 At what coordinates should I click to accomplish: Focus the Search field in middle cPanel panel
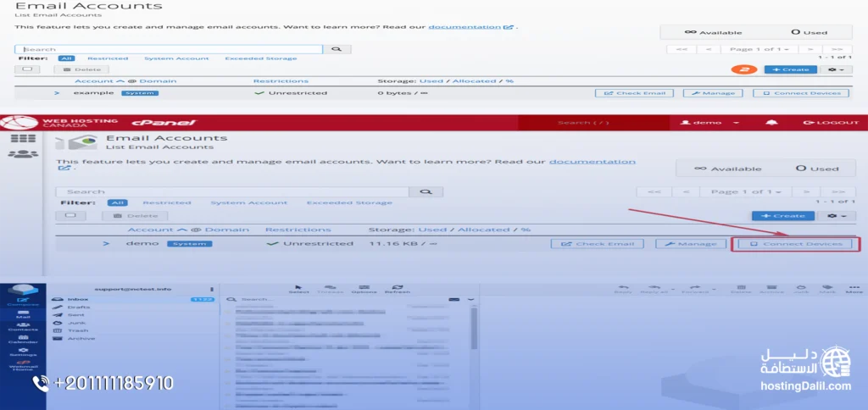[232, 192]
